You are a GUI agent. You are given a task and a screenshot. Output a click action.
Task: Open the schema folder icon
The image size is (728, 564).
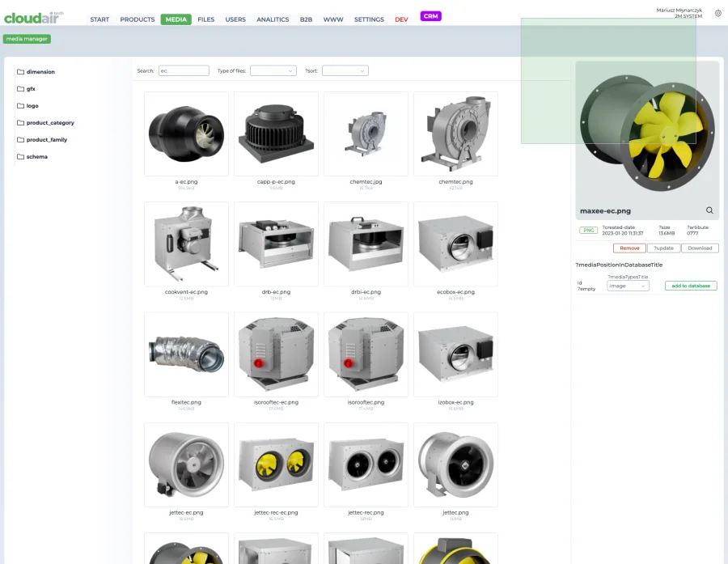pyautogui.click(x=20, y=156)
